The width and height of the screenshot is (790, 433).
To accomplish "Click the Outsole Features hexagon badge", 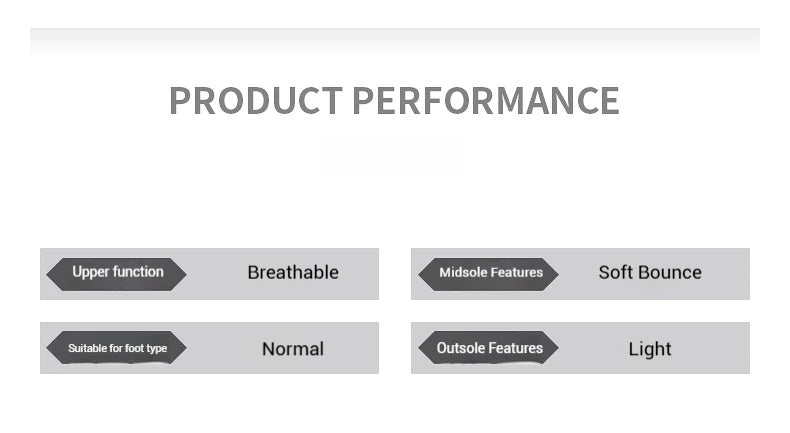I will [488, 348].
